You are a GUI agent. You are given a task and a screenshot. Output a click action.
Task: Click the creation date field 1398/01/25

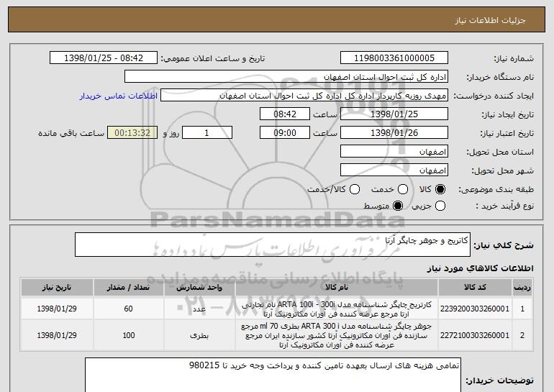394,114
